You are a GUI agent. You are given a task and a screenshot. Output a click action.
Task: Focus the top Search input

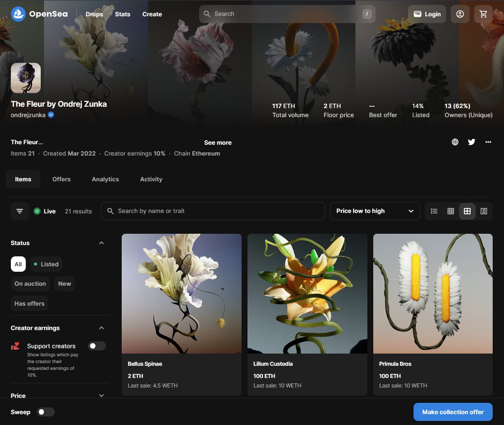pos(287,14)
